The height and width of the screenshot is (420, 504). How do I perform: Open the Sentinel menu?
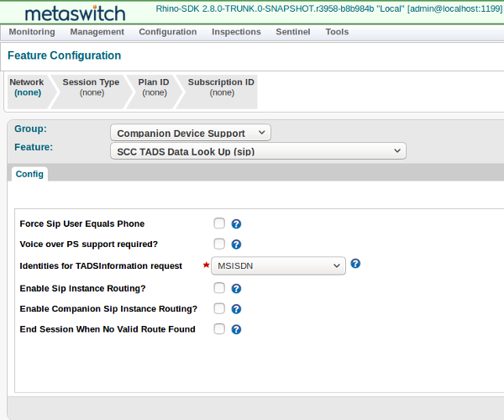point(292,32)
